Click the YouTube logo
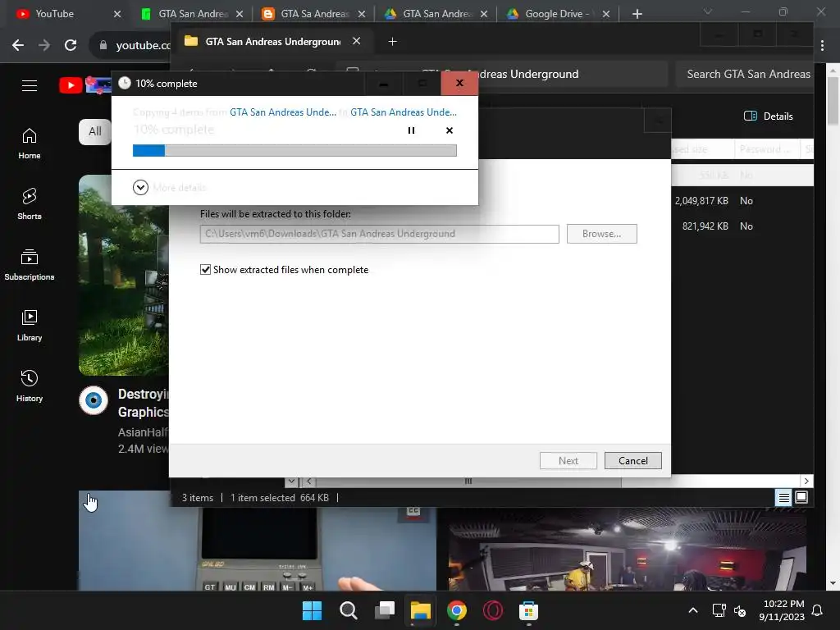This screenshot has width=840, height=630. (x=84, y=84)
